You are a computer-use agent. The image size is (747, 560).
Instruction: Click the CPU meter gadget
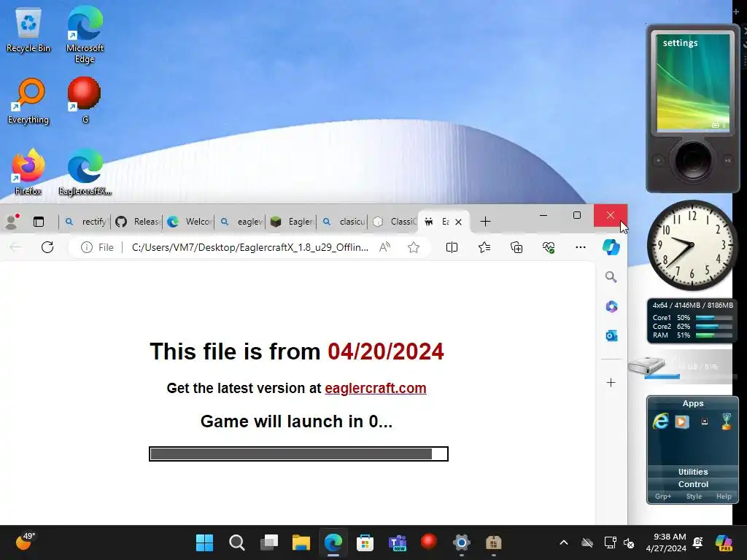[692, 321]
